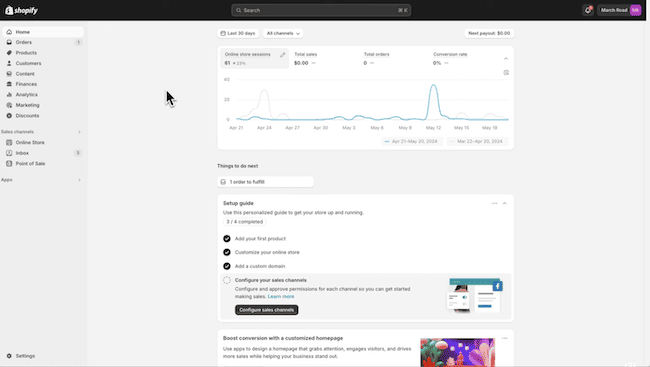Open the All channels dropdown
650x367 pixels.
point(283,33)
